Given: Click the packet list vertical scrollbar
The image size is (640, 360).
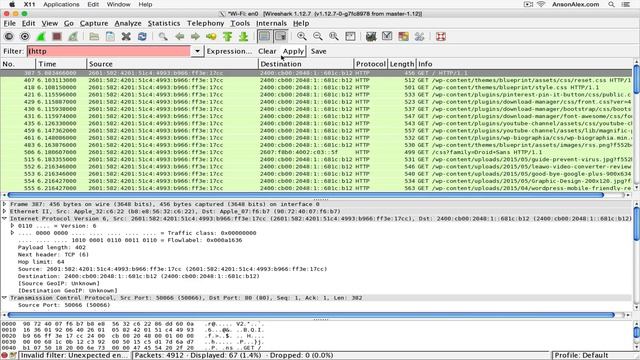Looking at the screenshot, I should [636, 80].
